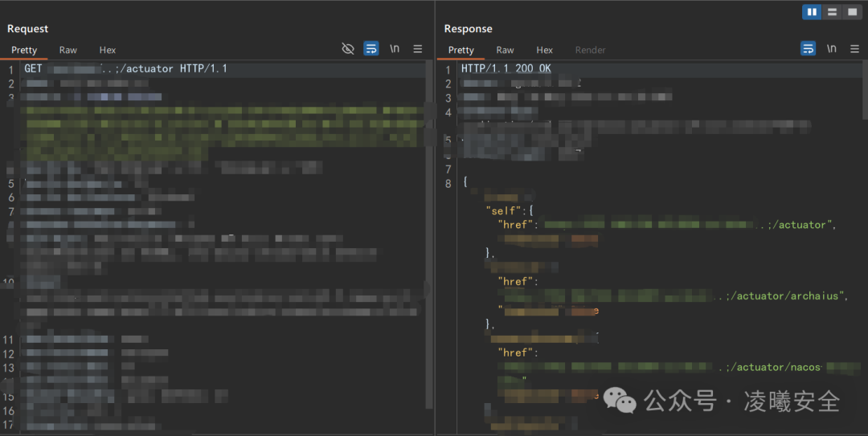
Task: Click line number 8 in Response gutter
Action: pos(448,184)
